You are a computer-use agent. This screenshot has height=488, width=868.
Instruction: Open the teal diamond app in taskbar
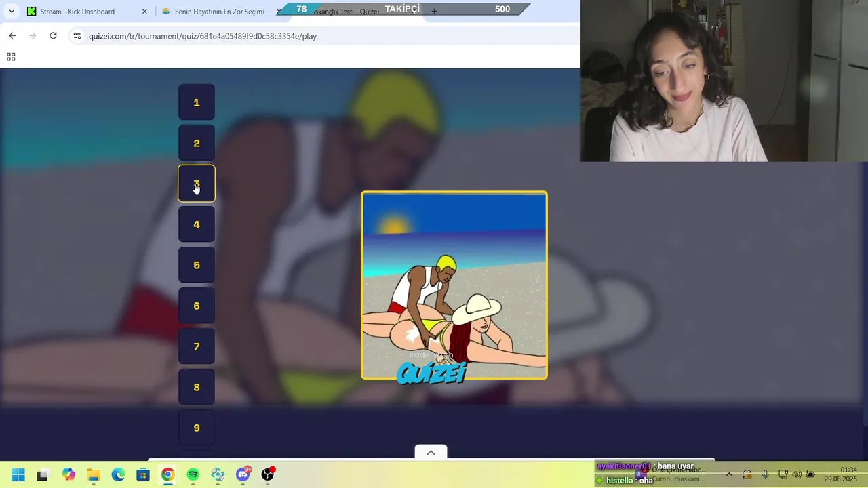coord(218,474)
